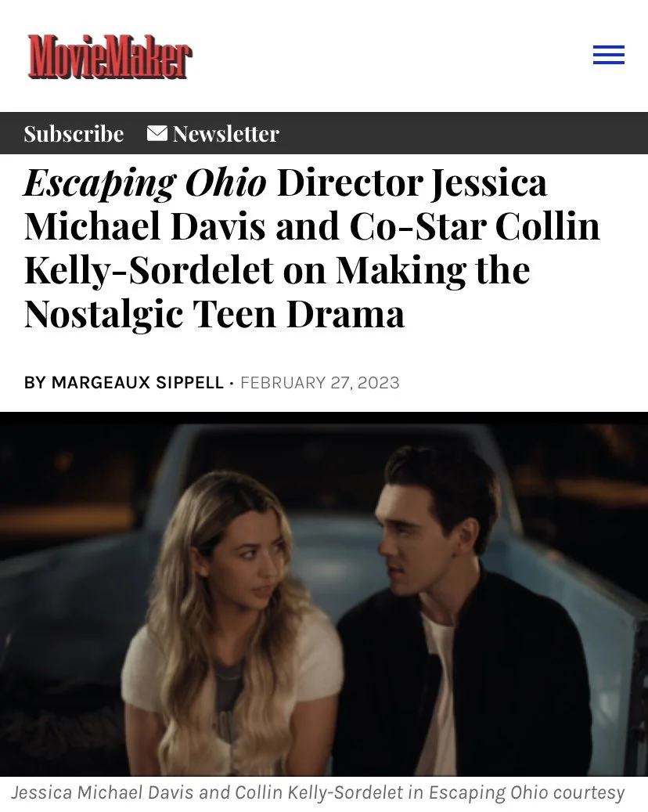Click 'Director Jessica' headline text
Image resolution: width=648 pixels, height=812 pixels.
tap(412, 183)
